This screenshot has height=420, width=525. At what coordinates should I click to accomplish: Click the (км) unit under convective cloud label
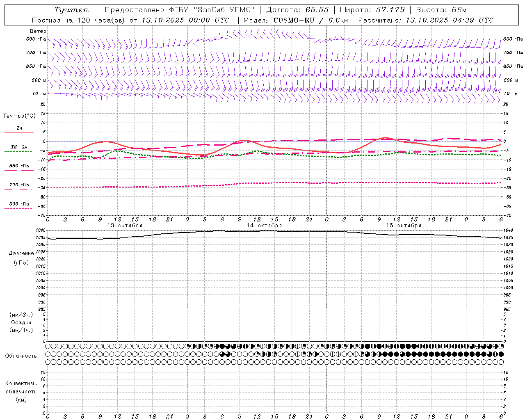[21, 399]
